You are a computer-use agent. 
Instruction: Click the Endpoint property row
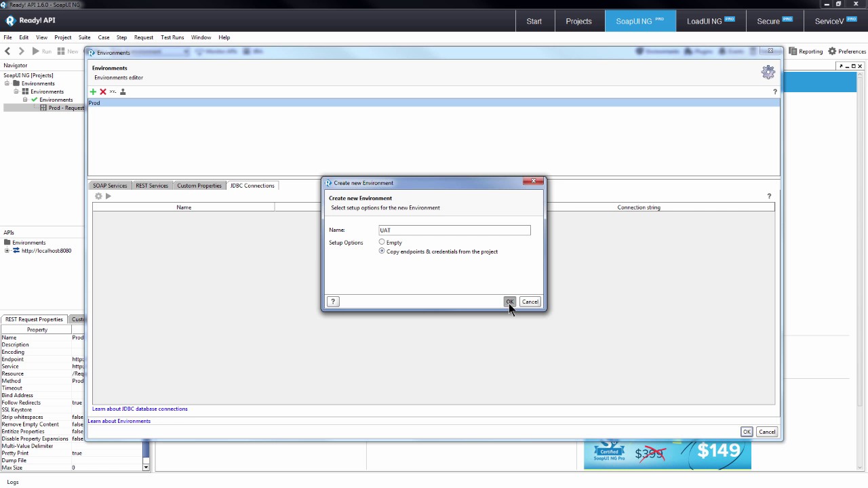42,359
